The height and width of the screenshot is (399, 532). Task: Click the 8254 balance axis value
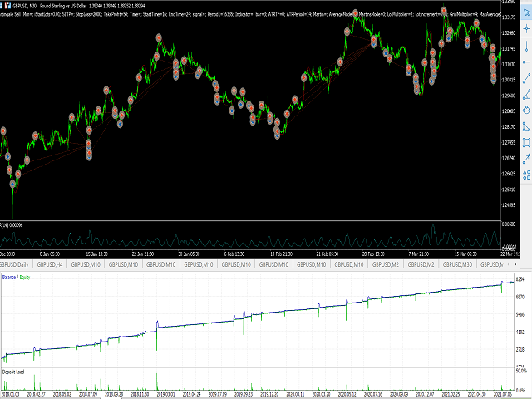[520, 279]
